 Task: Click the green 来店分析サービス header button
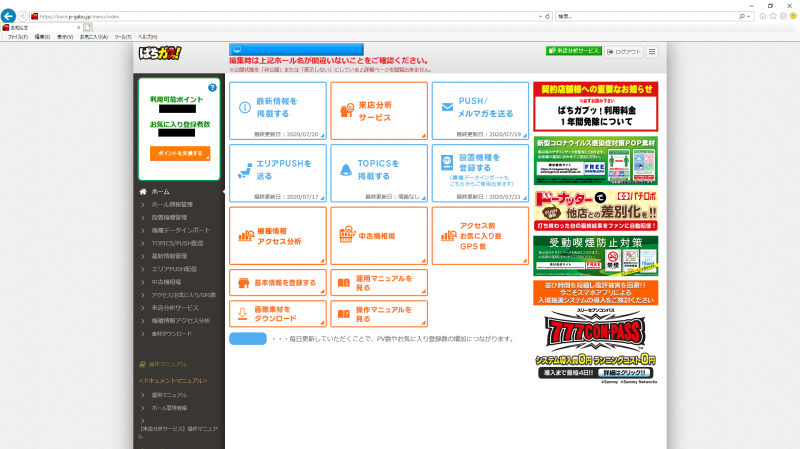coord(574,51)
